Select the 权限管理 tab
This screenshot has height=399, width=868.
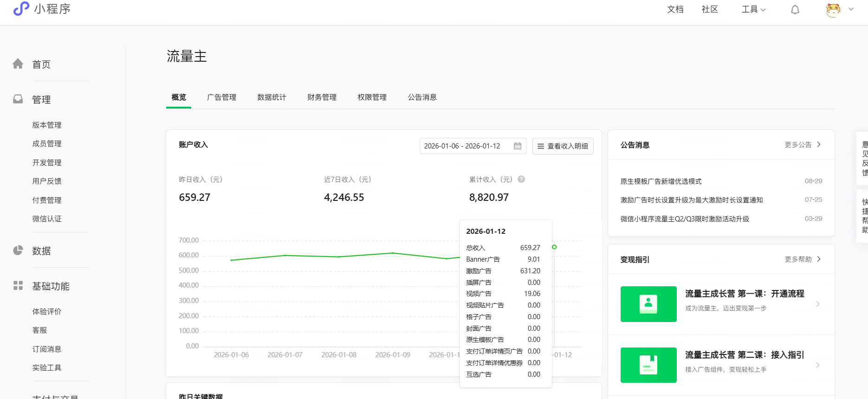click(372, 97)
